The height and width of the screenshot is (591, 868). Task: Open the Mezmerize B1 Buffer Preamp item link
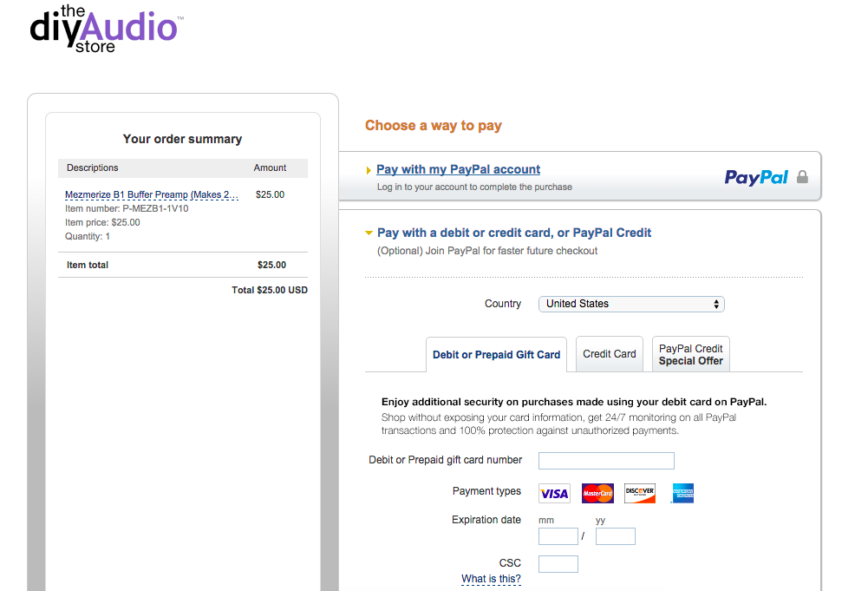click(152, 194)
